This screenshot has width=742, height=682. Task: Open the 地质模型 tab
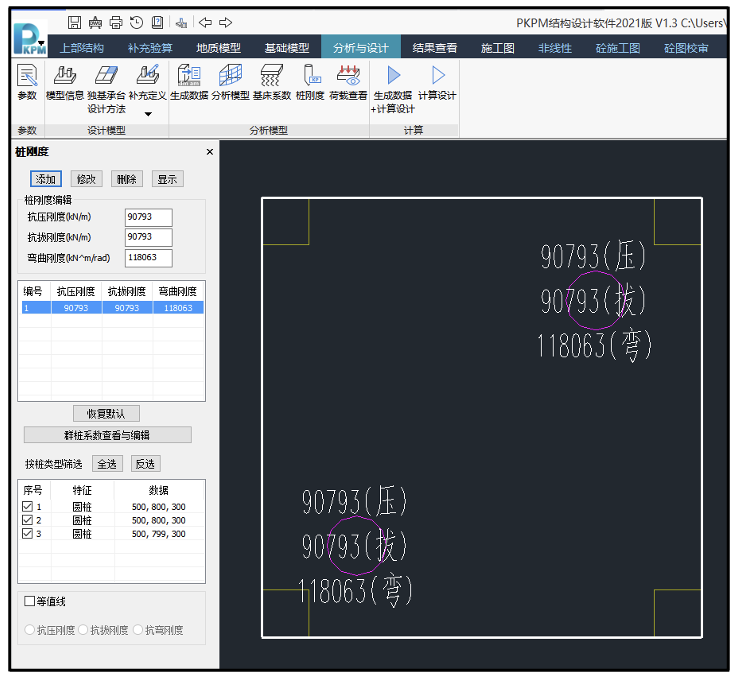tap(218, 48)
